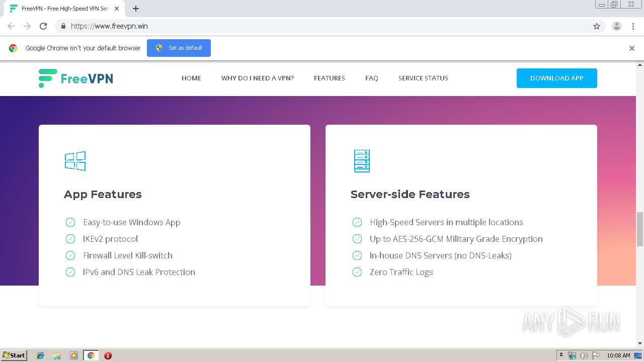Click checkmark icon beside In-house DNS Servers
The height and width of the screenshot is (362, 644).
click(x=357, y=255)
